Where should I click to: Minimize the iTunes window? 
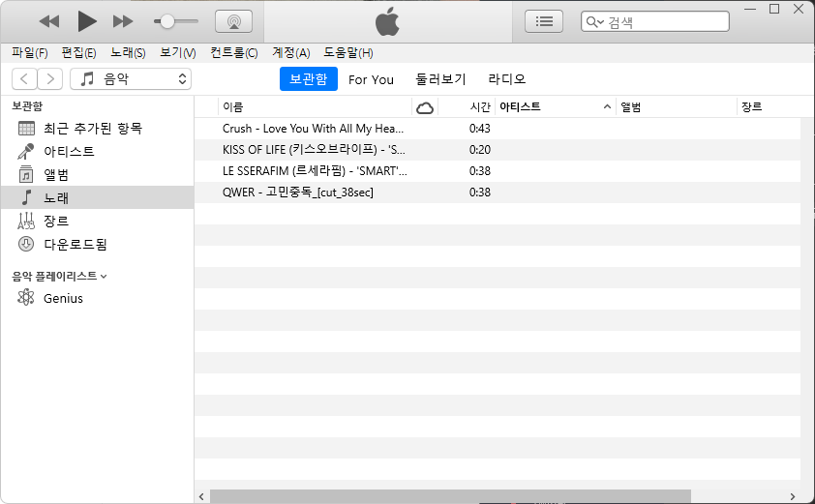pyautogui.click(x=749, y=9)
